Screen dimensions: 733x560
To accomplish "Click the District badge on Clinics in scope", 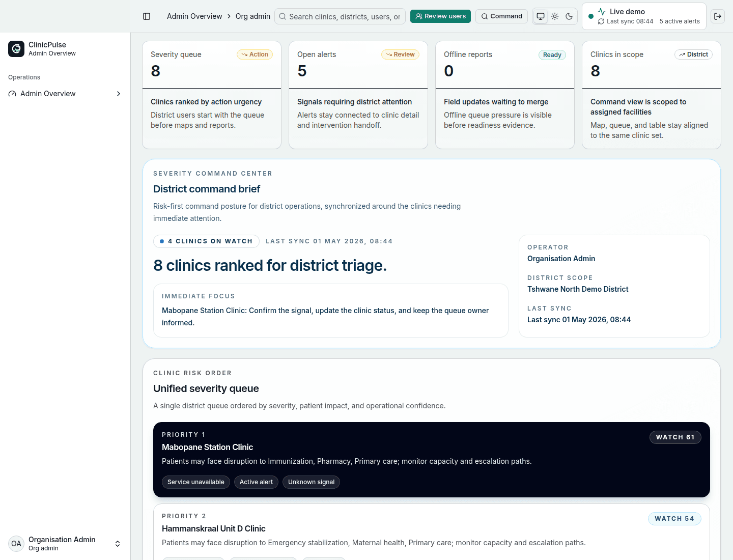I will [x=693, y=54].
